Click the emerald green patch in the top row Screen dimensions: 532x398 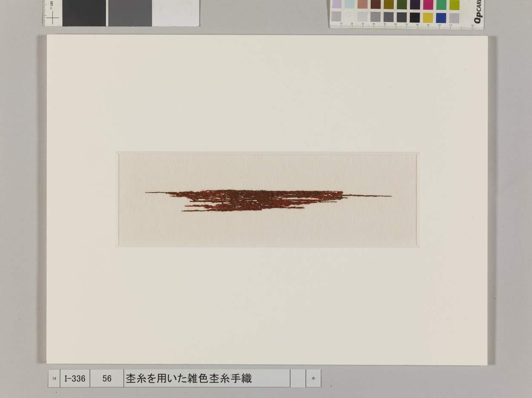[441, 4]
